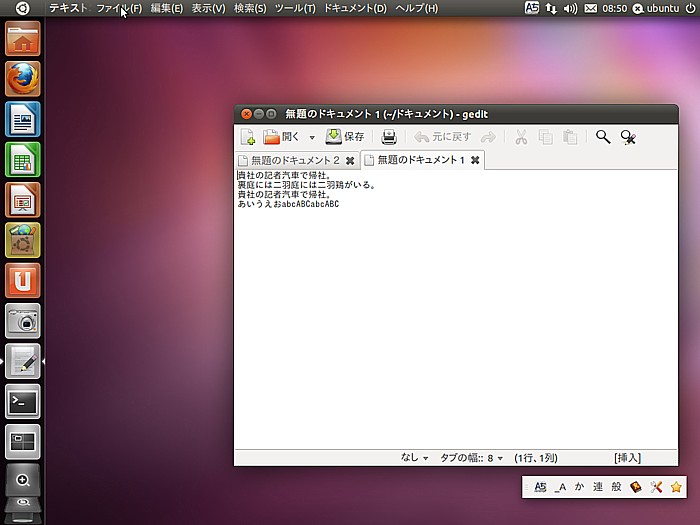Viewport: 700px width, 525px height.
Task: Open find and replace icon
Action: (x=628, y=137)
